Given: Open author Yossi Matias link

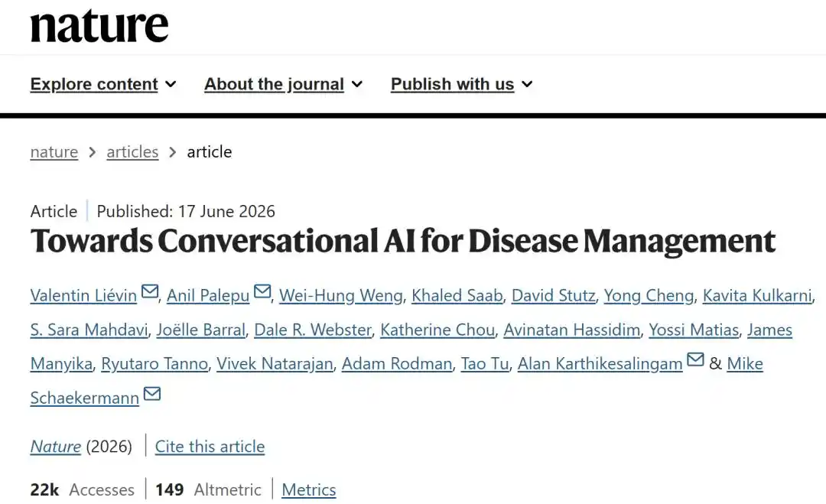Looking at the screenshot, I should click(693, 330).
